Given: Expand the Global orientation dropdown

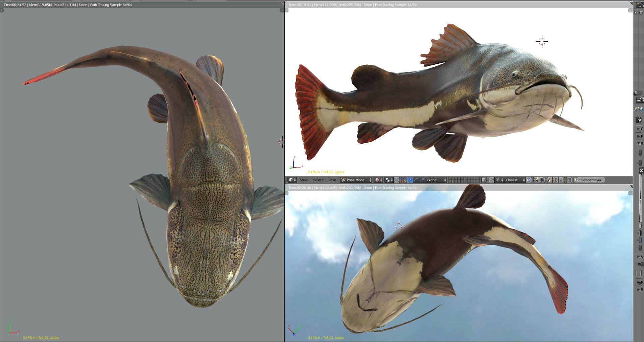Looking at the screenshot, I should click(x=436, y=180).
